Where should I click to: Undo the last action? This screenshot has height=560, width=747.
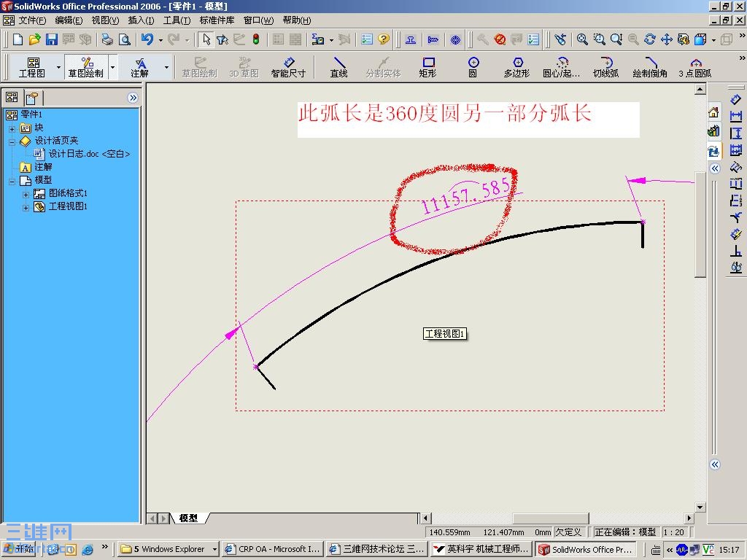147,39
